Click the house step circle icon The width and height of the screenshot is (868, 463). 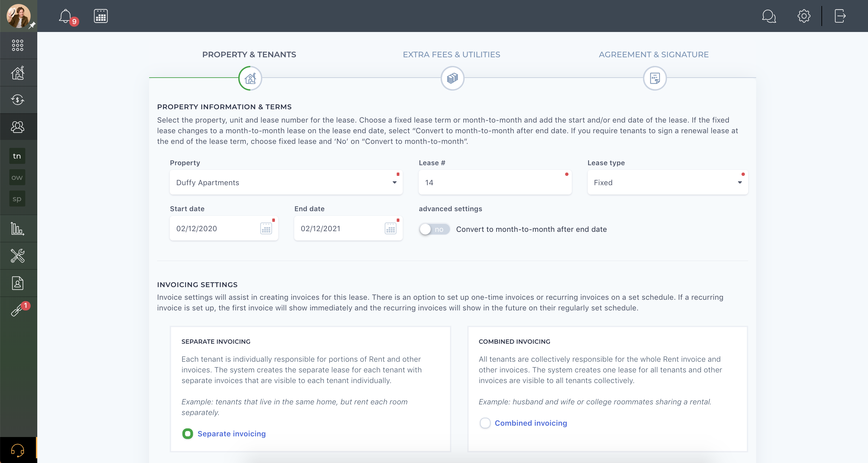coord(250,78)
